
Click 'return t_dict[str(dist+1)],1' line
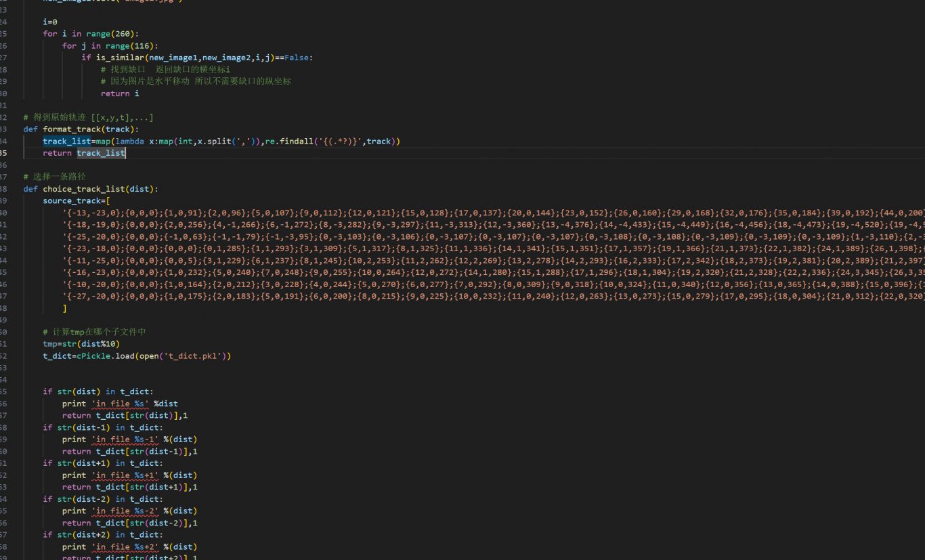coord(130,487)
